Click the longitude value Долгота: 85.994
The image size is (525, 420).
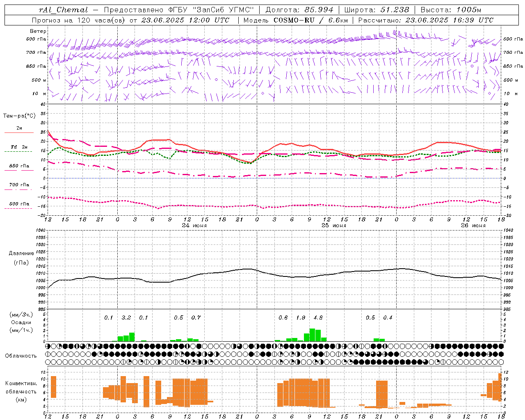point(299,10)
